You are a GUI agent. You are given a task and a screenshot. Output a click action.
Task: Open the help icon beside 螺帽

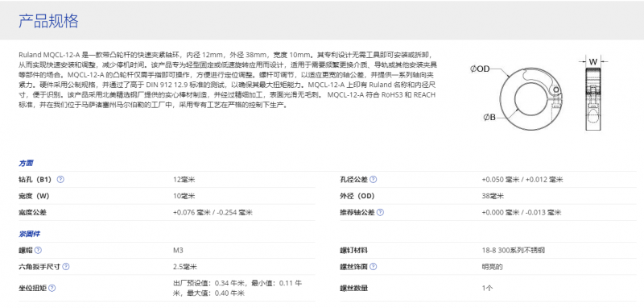pos(38,250)
